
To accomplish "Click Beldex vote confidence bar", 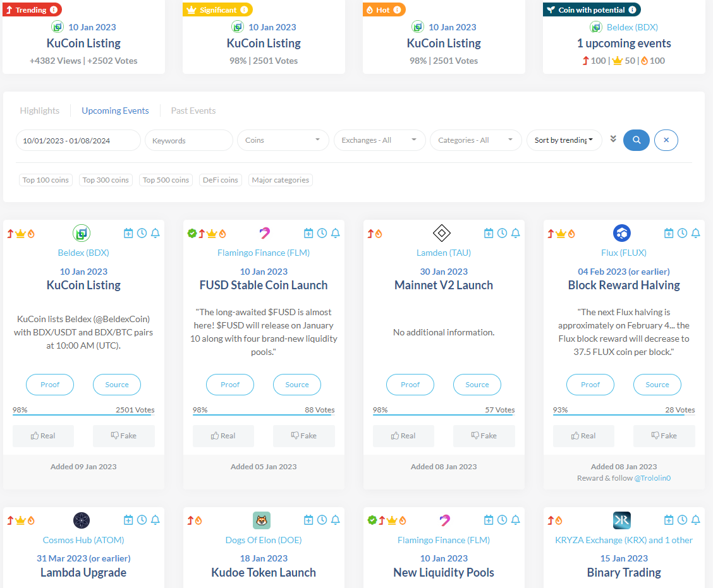I will point(83,415).
